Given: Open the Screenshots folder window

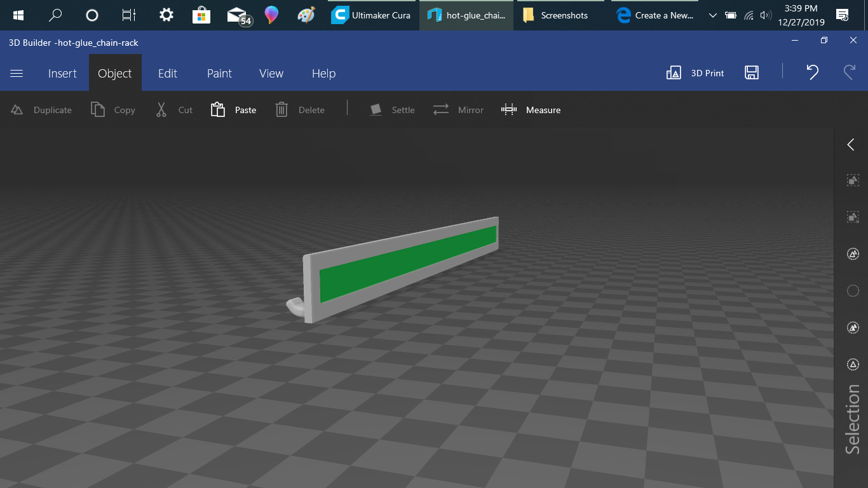Looking at the screenshot, I should (562, 15).
